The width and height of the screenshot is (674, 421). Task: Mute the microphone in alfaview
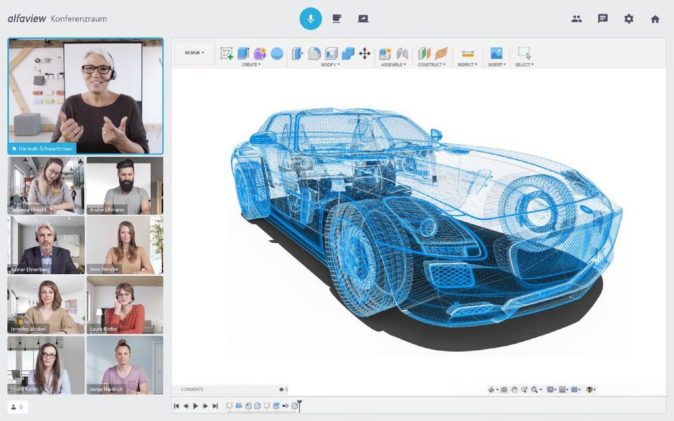[311, 18]
